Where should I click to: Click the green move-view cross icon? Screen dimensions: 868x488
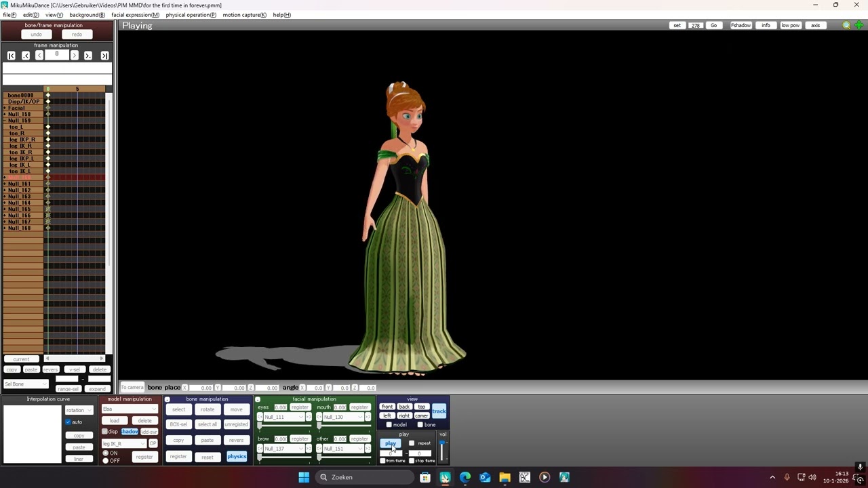coord(859,26)
